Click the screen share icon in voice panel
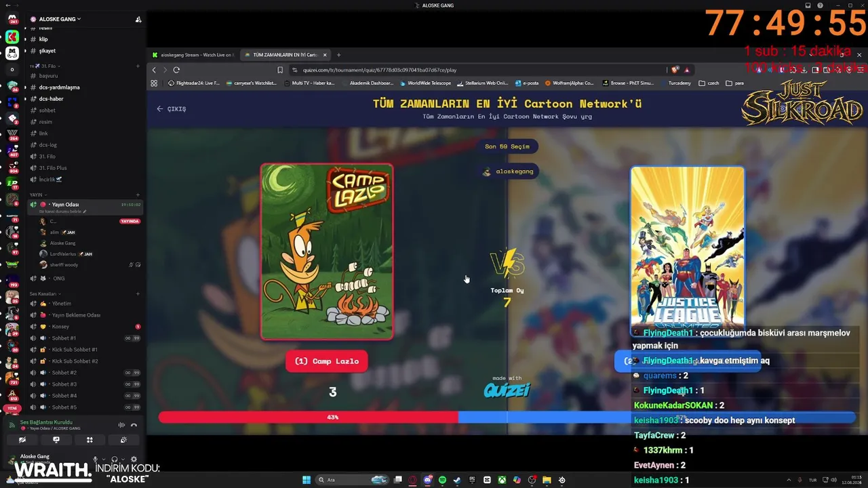The height and width of the screenshot is (488, 868). tap(56, 440)
